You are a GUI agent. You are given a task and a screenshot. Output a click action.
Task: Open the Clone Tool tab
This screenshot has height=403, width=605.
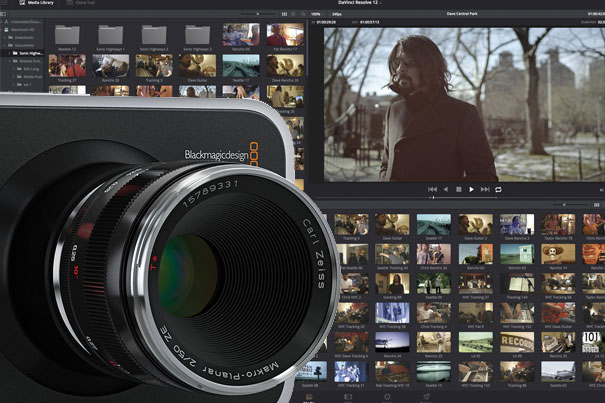click(x=81, y=3)
